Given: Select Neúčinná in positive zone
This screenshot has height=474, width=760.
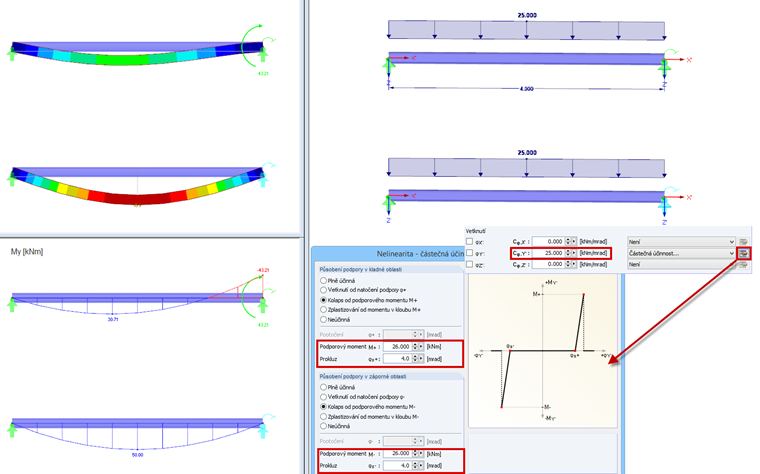Looking at the screenshot, I should pyautogui.click(x=323, y=319).
